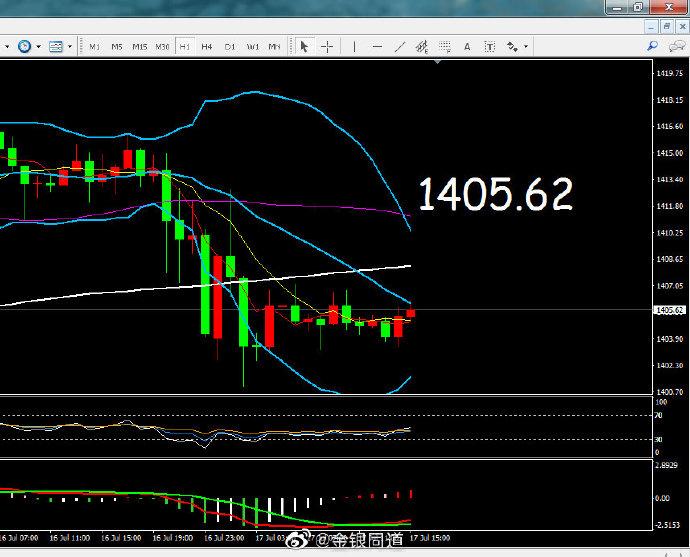Image resolution: width=690 pixels, height=557 pixels.
Task: Enable the D1 daily timeframe
Action: (229, 46)
